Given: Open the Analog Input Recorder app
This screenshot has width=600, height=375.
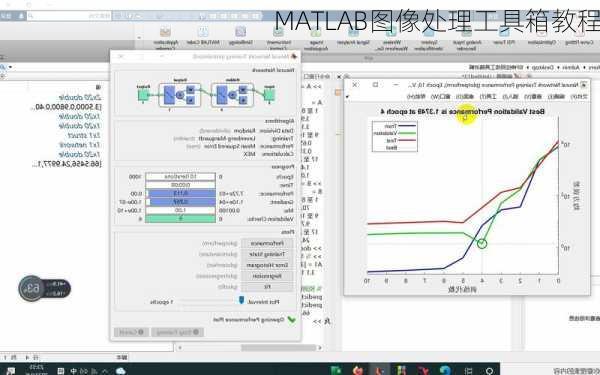Looking at the screenshot, I should coord(467,38).
